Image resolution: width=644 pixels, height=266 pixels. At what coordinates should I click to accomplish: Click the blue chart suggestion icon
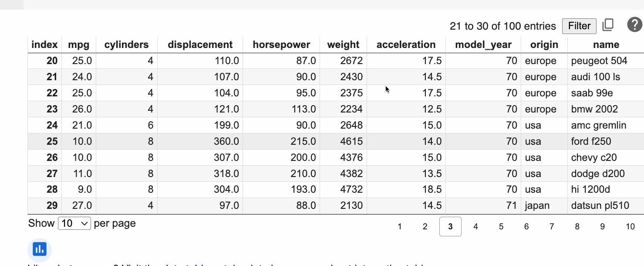(x=40, y=249)
